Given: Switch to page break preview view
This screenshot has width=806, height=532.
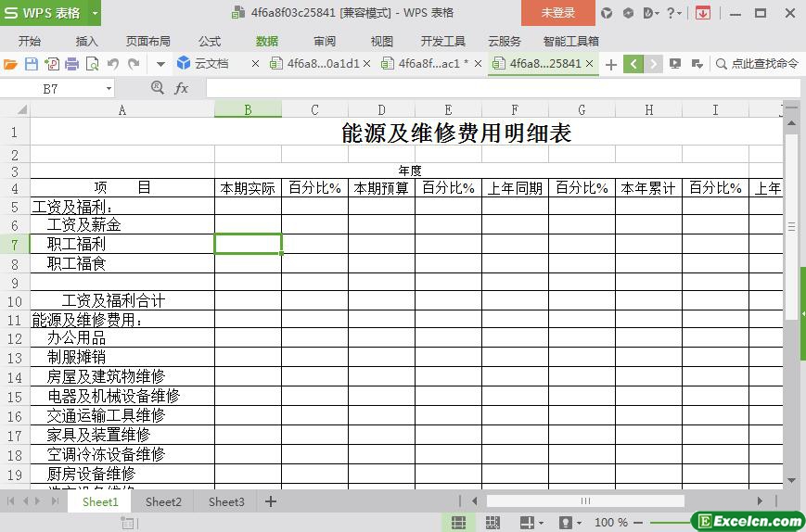Looking at the screenshot, I should click(x=493, y=523).
